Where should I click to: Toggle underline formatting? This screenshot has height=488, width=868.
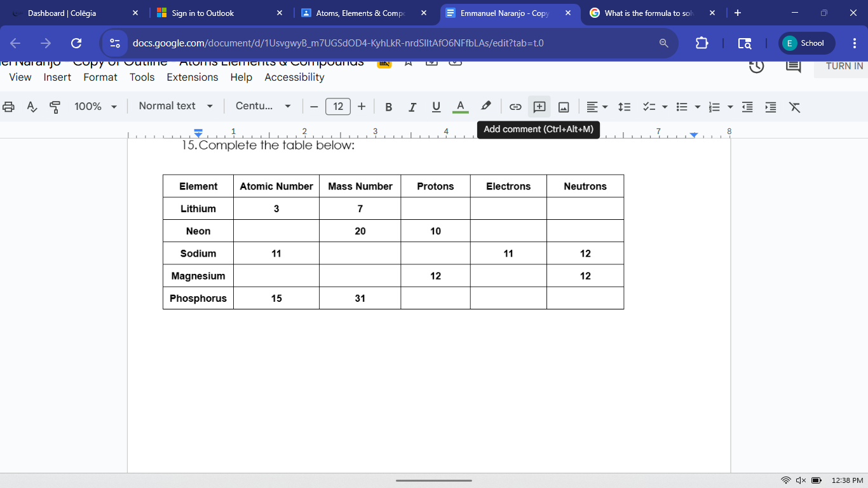[436, 106]
